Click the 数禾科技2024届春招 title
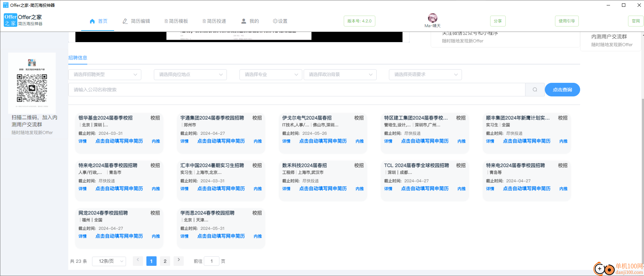644x276 pixels. click(x=305, y=165)
